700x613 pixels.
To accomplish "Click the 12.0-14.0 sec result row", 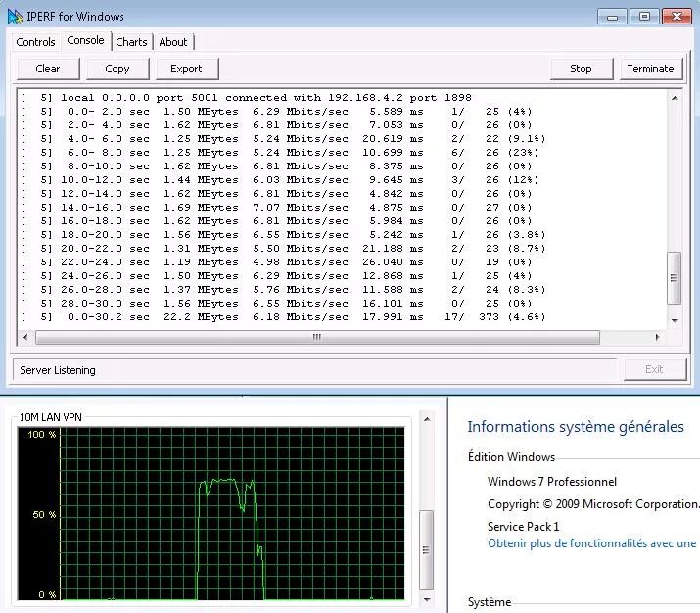I will [277, 194].
